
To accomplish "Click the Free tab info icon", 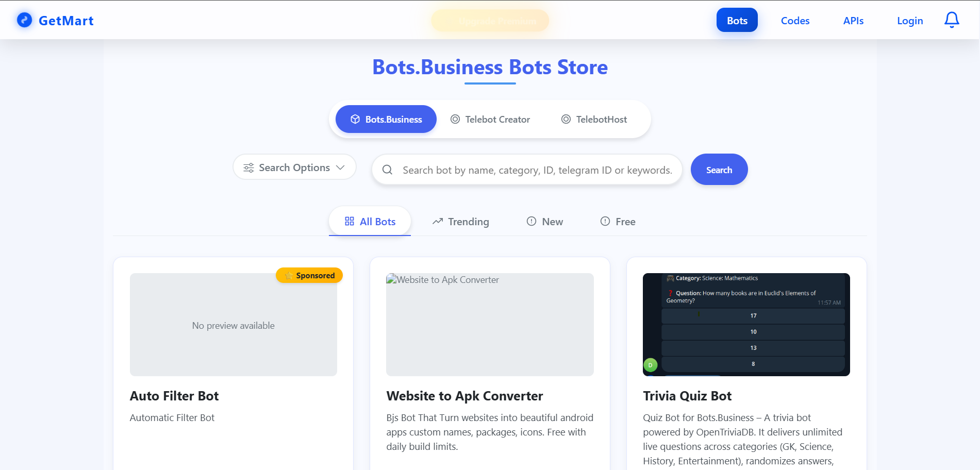I will [605, 221].
